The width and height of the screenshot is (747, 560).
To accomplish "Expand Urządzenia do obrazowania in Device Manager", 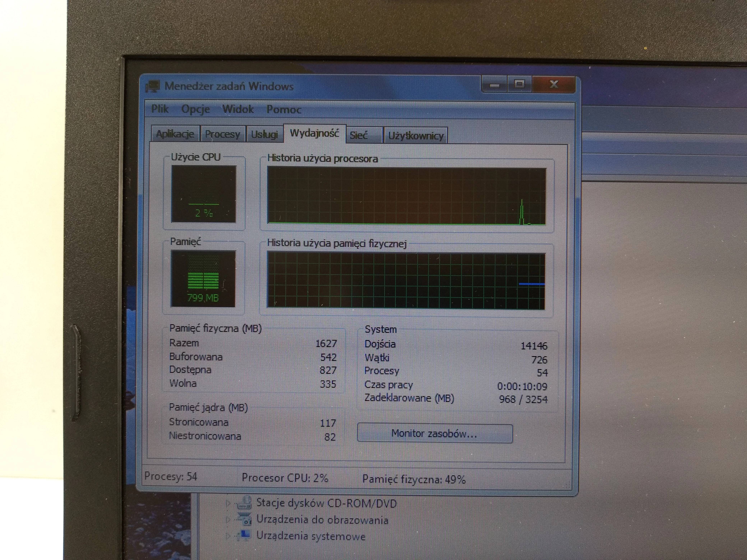I will pos(229,519).
